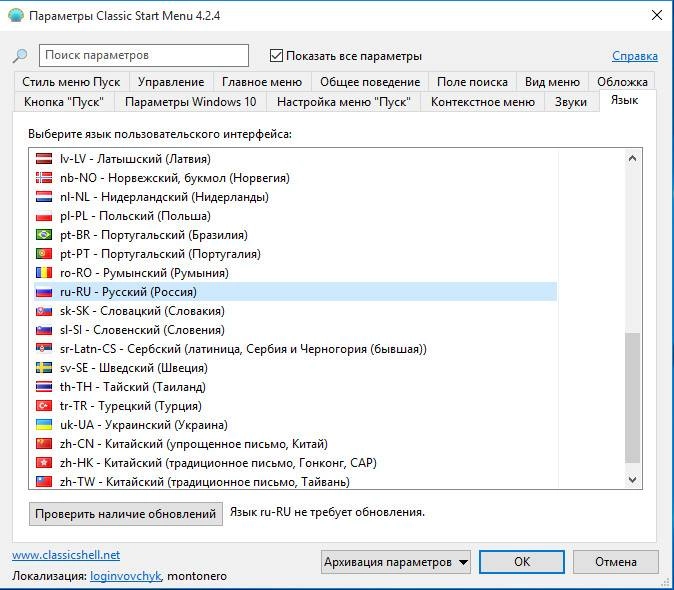Select sl-SI - Словенский (Словения) row
This screenshot has height=590, width=674.
coord(296,330)
